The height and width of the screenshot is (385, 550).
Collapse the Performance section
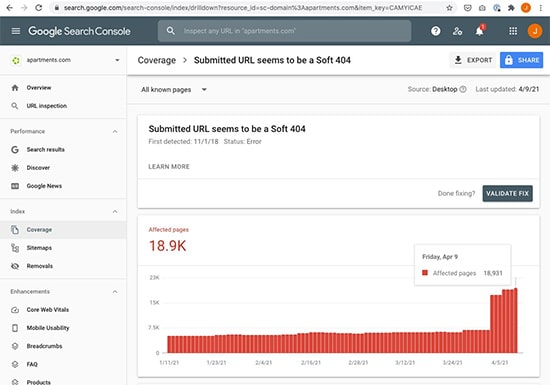tap(115, 131)
